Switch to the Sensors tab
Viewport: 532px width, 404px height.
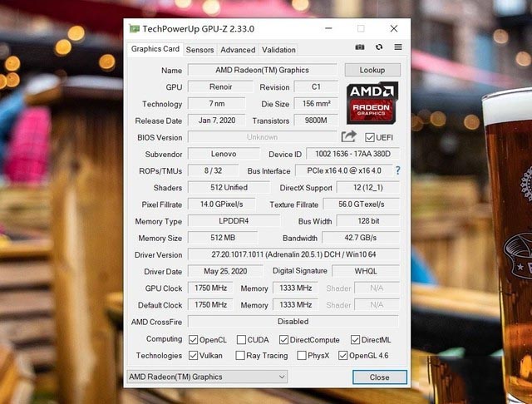tap(199, 50)
